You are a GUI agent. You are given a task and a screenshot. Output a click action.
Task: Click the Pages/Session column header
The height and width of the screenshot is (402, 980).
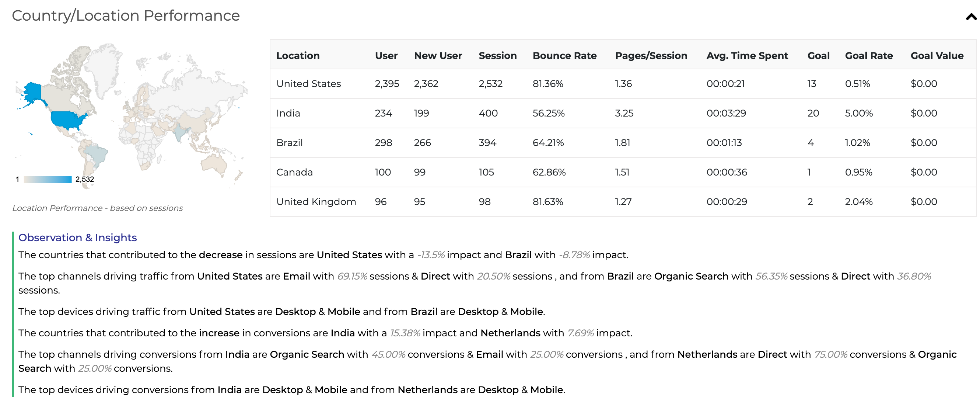coord(651,56)
